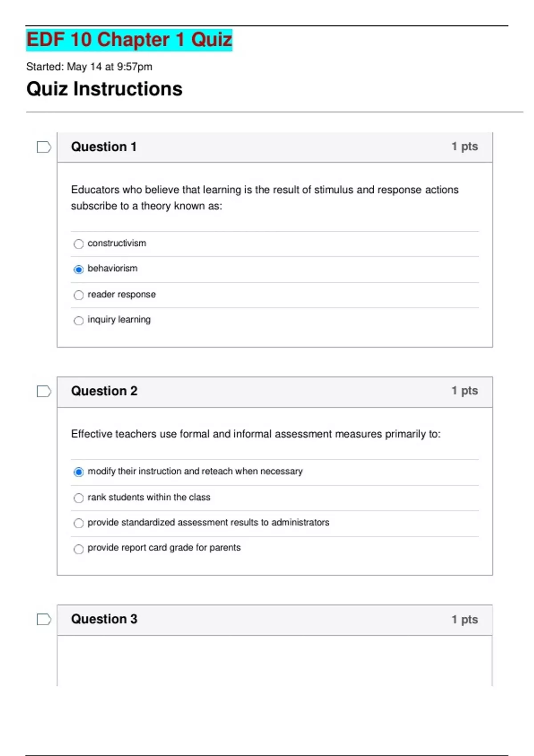Click the EDF 10 Chapter 1 Quiz title
Viewport: 534px width, 756px height.
129,40
